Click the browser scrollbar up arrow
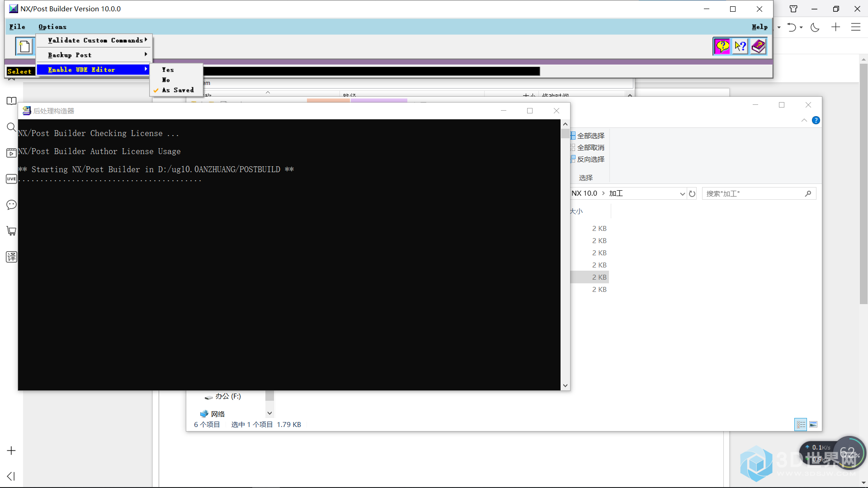This screenshot has width=868, height=488. (863, 59)
